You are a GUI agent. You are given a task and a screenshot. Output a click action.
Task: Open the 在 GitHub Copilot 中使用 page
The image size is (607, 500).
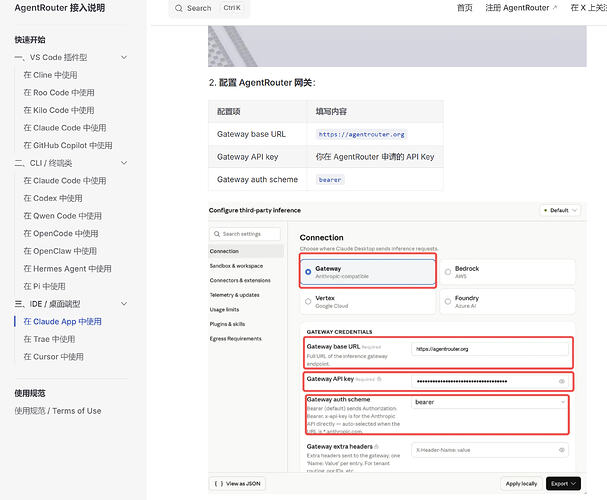[68, 146]
